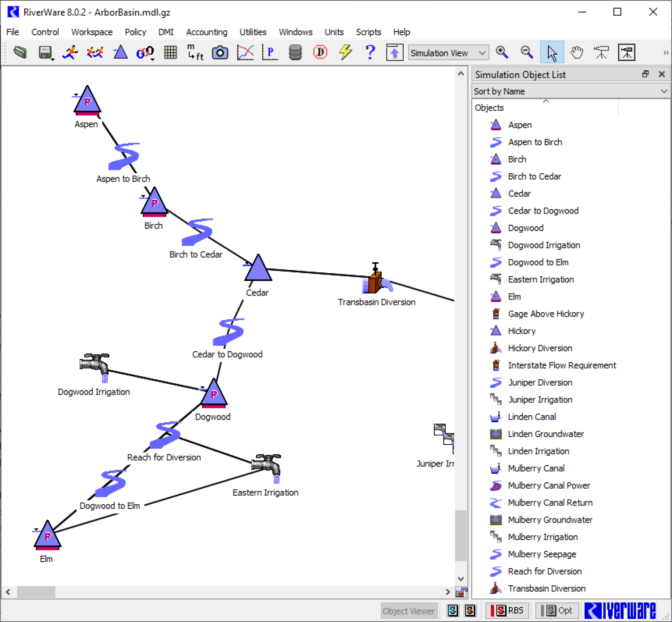The width and height of the screenshot is (672, 622).
Task: Select the Eastern Irrigation faucet on workspace
Action: click(x=267, y=468)
